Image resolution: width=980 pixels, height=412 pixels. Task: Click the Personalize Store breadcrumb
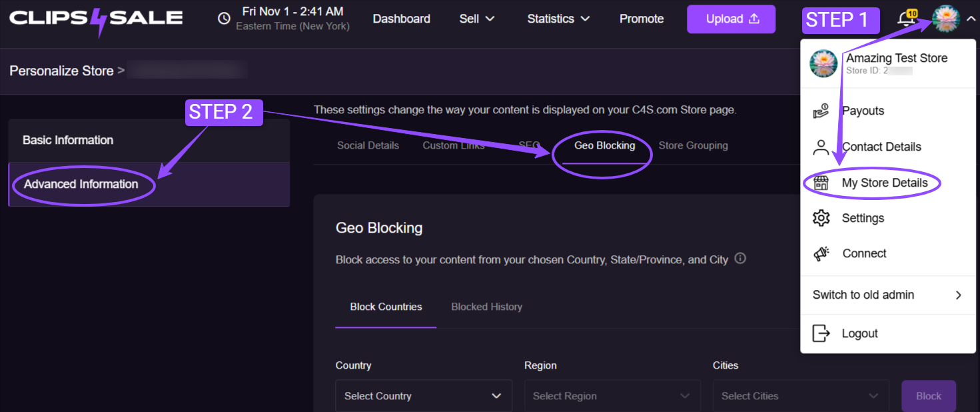61,71
